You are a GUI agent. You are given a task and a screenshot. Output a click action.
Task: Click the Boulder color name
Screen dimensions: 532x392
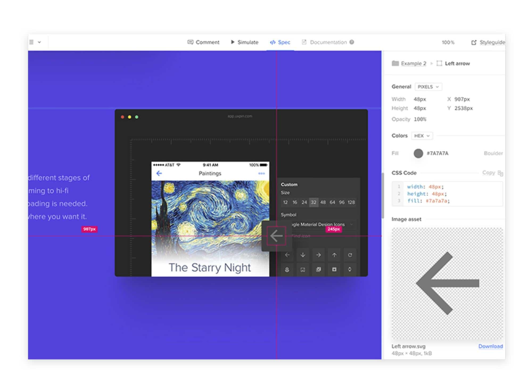(x=493, y=153)
